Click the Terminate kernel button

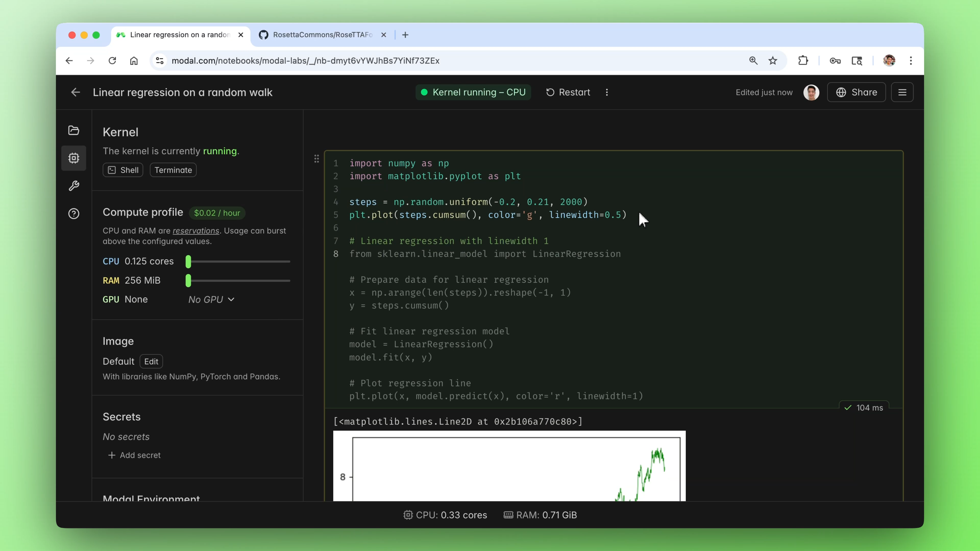(173, 170)
